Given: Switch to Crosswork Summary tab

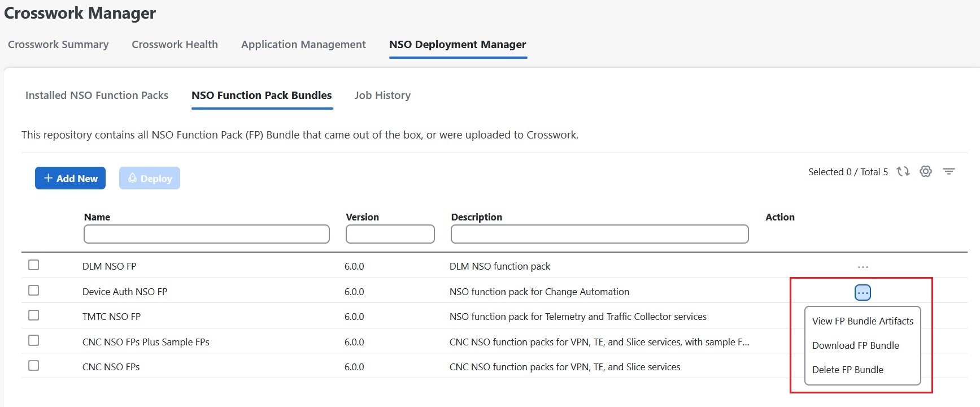Looking at the screenshot, I should coord(58,44).
